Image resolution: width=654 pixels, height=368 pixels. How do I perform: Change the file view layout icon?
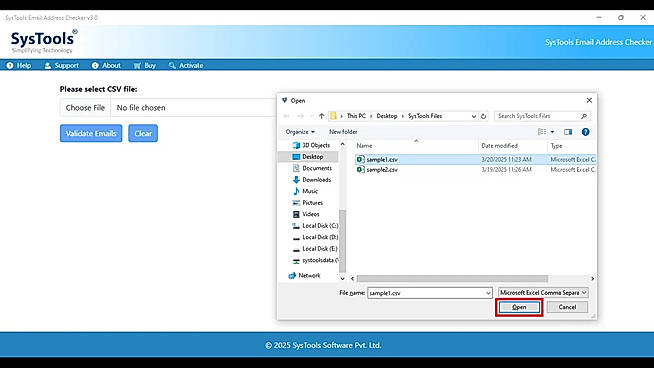point(542,132)
